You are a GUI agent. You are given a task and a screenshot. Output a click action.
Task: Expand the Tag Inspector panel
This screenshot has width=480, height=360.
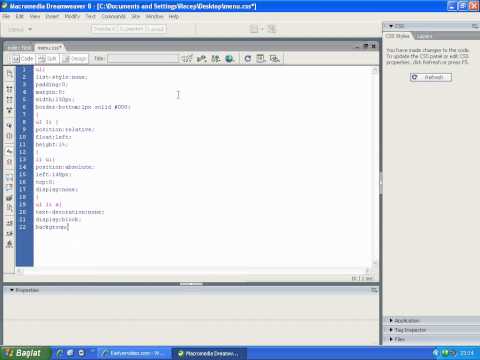407,330
